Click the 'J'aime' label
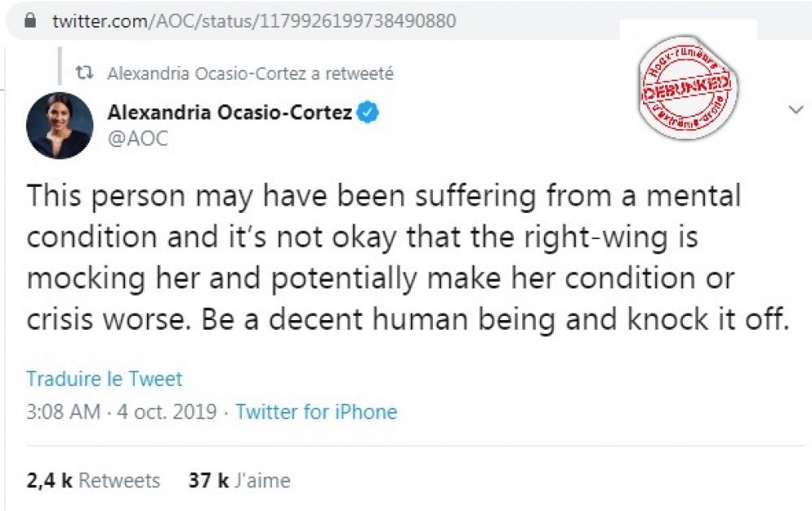The image size is (812, 511). [x=262, y=480]
